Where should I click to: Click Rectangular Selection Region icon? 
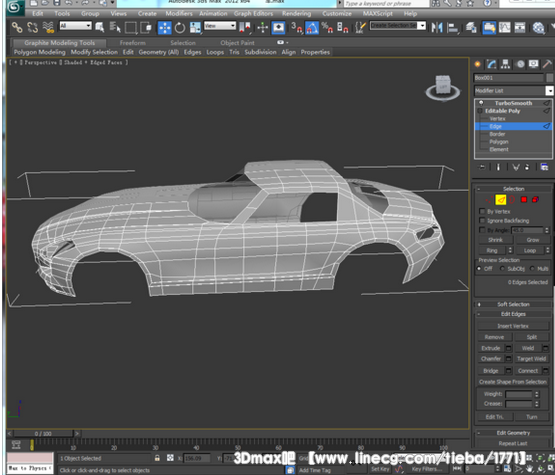pos(130,27)
